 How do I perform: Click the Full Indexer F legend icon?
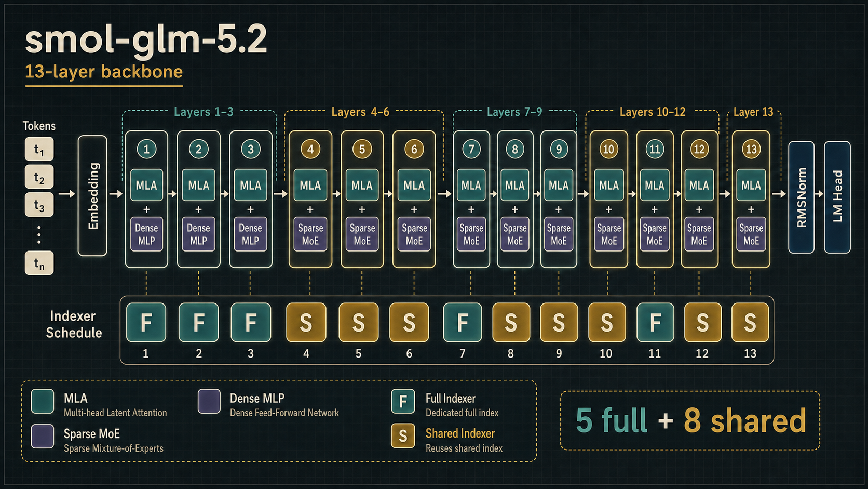click(403, 401)
